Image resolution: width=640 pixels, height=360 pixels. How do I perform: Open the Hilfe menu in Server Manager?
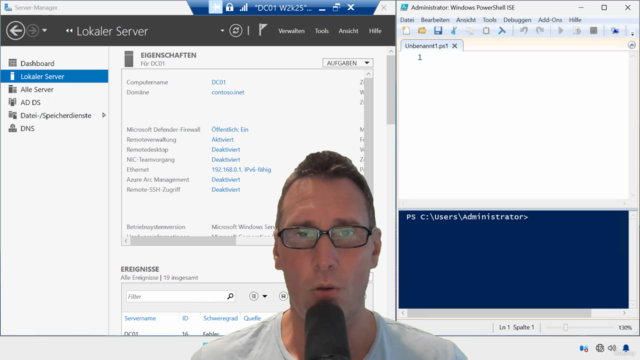point(375,31)
